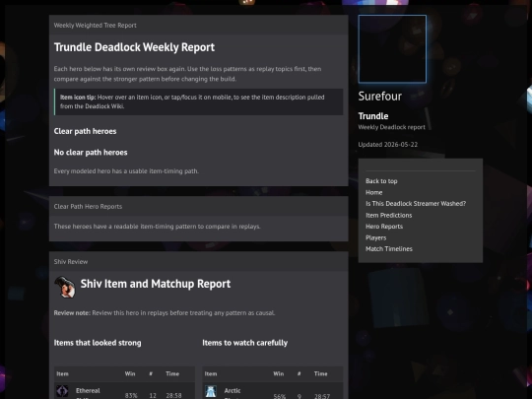Click Items to watch carefully heading
This screenshot has height=399, width=532.
[245, 343]
